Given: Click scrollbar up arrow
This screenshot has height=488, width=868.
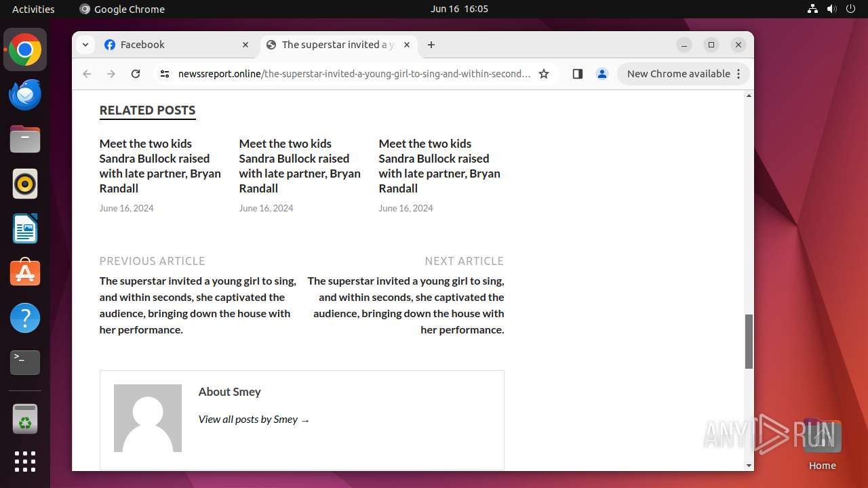Looking at the screenshot, I should click(x=749, y=96).
